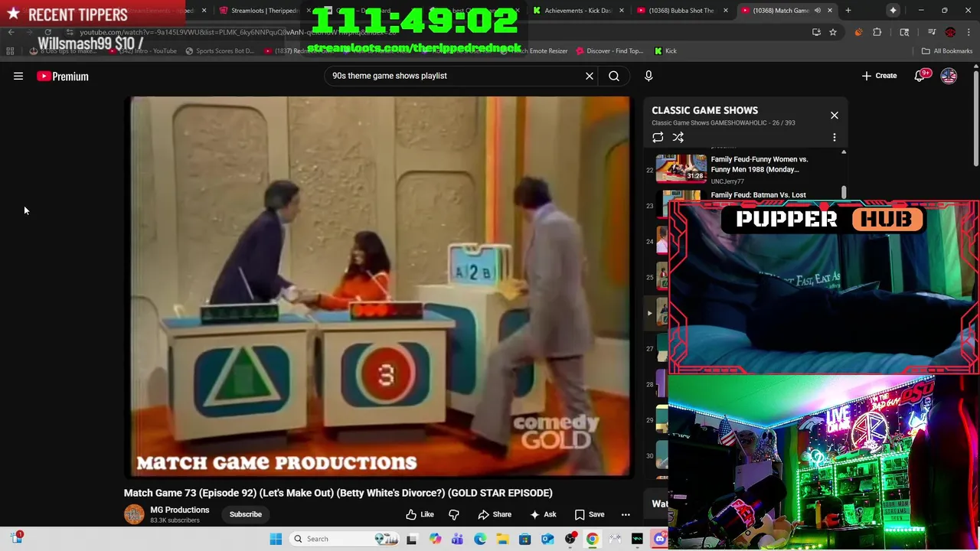Viewport: 980px width, 551px height.
Task: Open Sports Scores Bot bookmark
Action: click(x=220, y=51)
